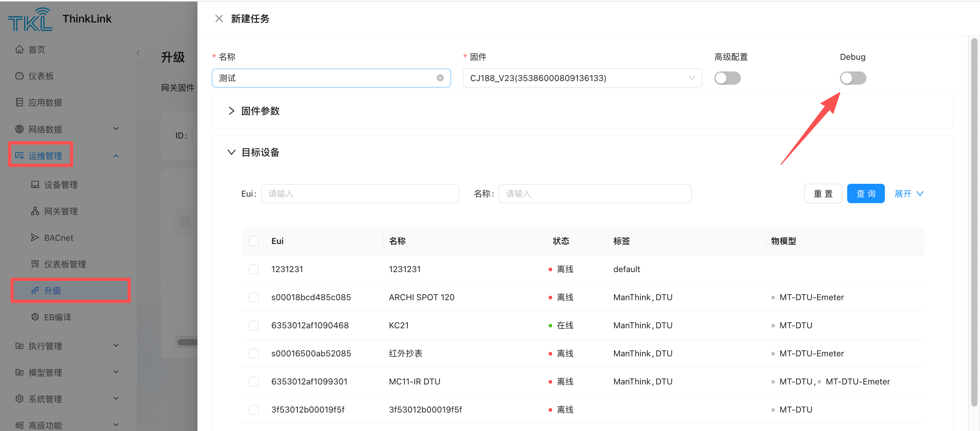The height and width of the screenshot is (431, 980).
Task: Enable the 高级配置 toggle switch
Action: point(727,78)
